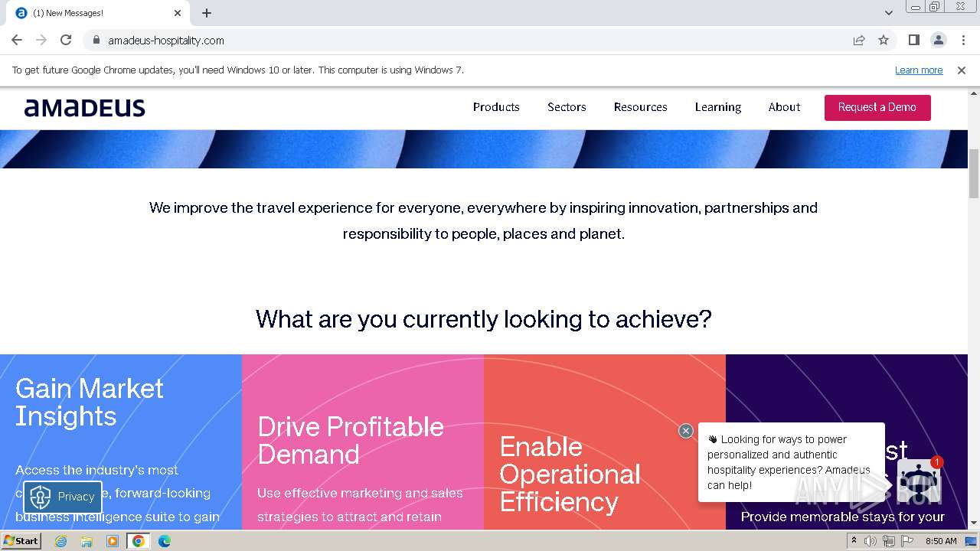Dismiss the Chrome update notification bar
980x551 pixels.
pyautogui.click(x=962, y=70)
